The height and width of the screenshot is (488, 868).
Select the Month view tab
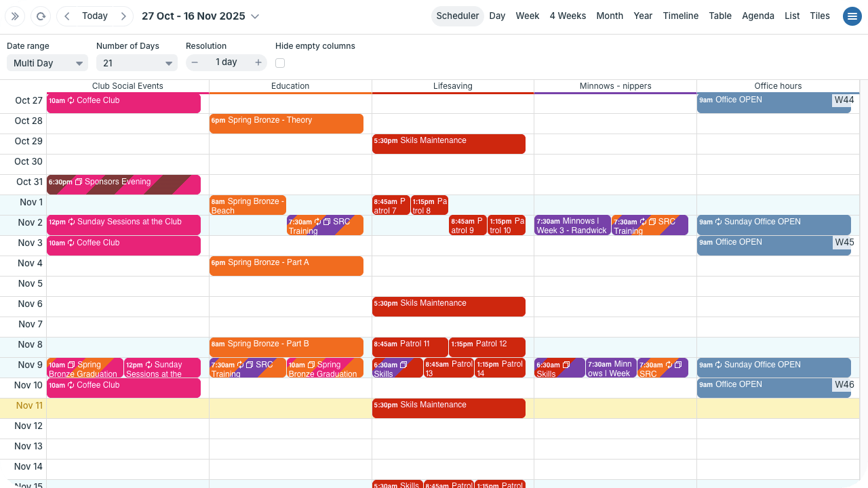click(609, 16)
